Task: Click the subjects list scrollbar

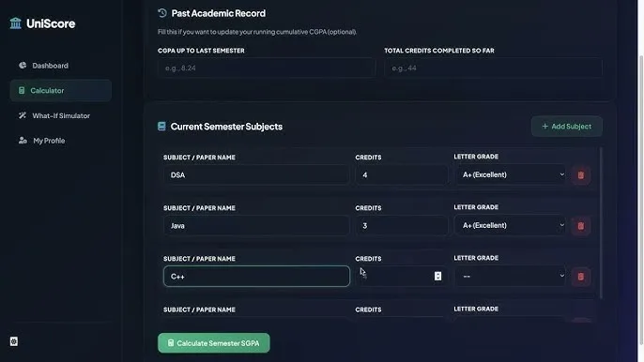Action: click(x=601, y=224)
